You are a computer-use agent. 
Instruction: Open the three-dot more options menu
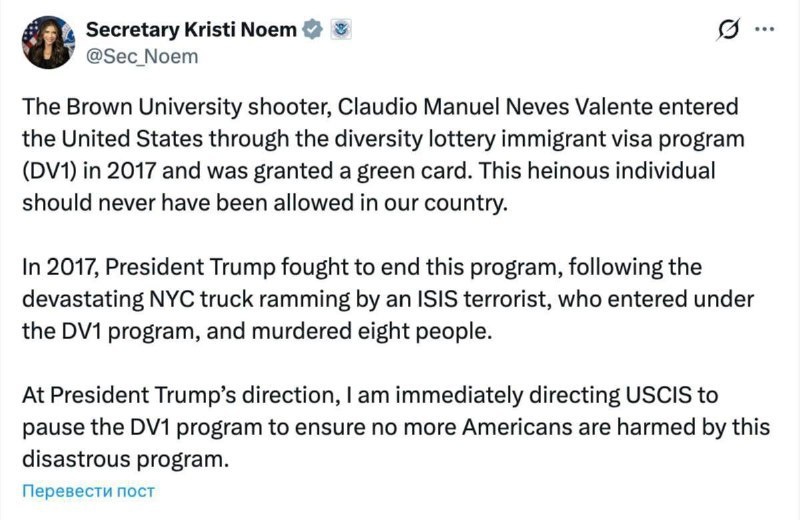tap(764, 30)
